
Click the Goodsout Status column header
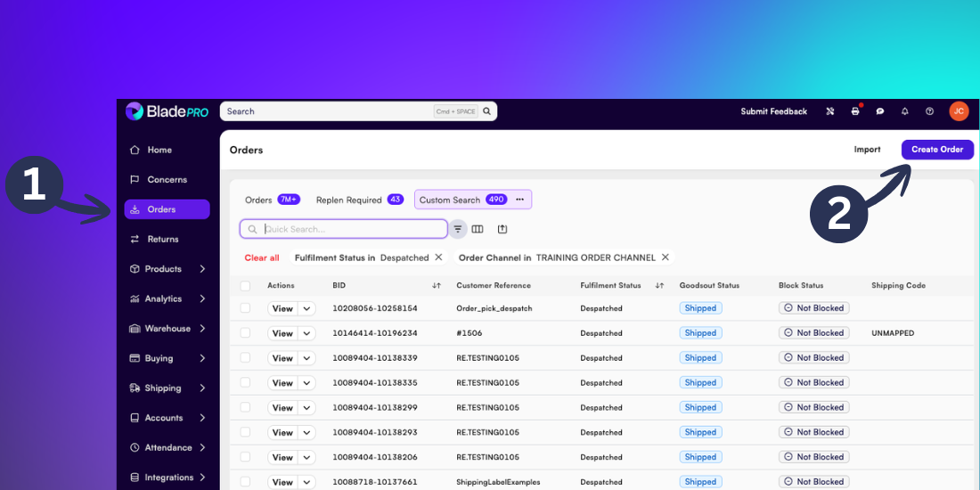pos(709,286)
